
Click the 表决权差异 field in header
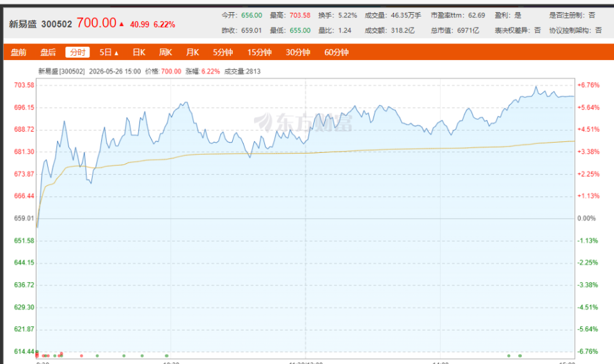coord(517,30)
